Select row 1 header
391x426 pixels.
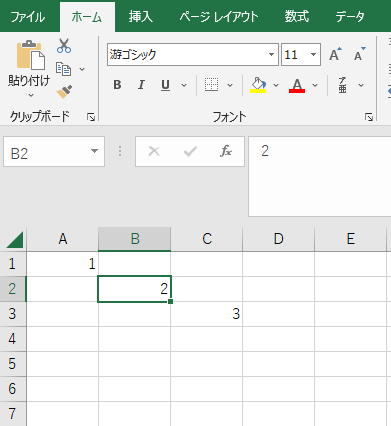pos(13,264)
